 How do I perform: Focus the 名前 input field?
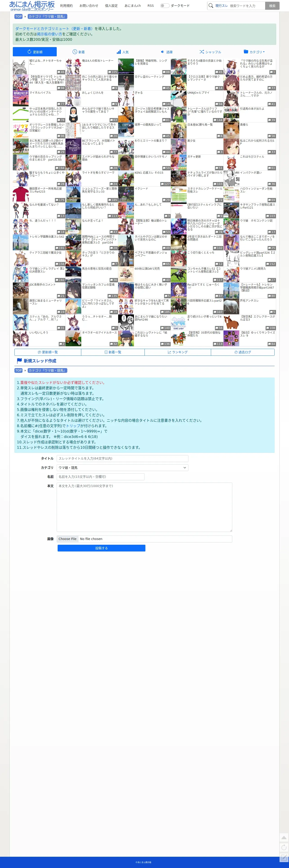point(100,477)
